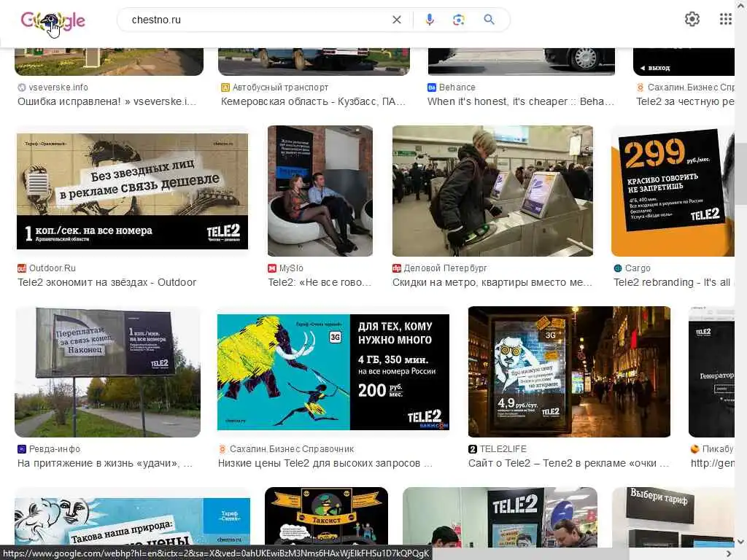Open Tele2 store sign photo thumbnail
This screenshot has width=747, height=560.
(x=500, y=517)
